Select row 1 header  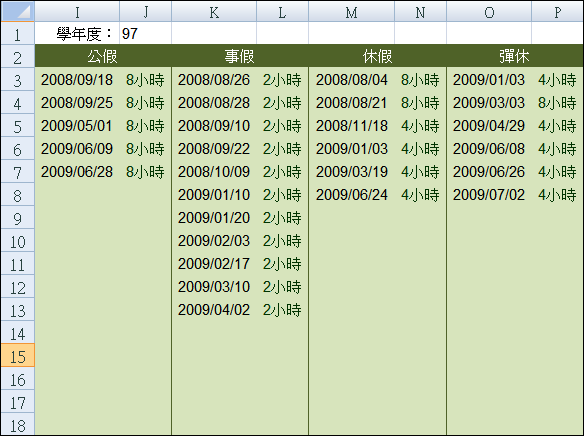[x=18, y=34]
